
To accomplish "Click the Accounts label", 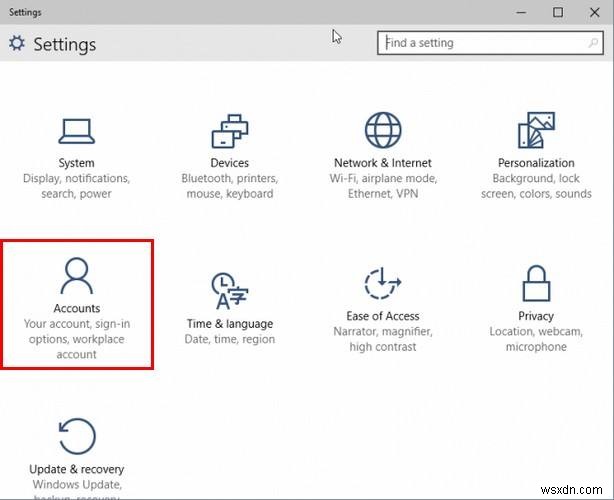I will [77, 309].
